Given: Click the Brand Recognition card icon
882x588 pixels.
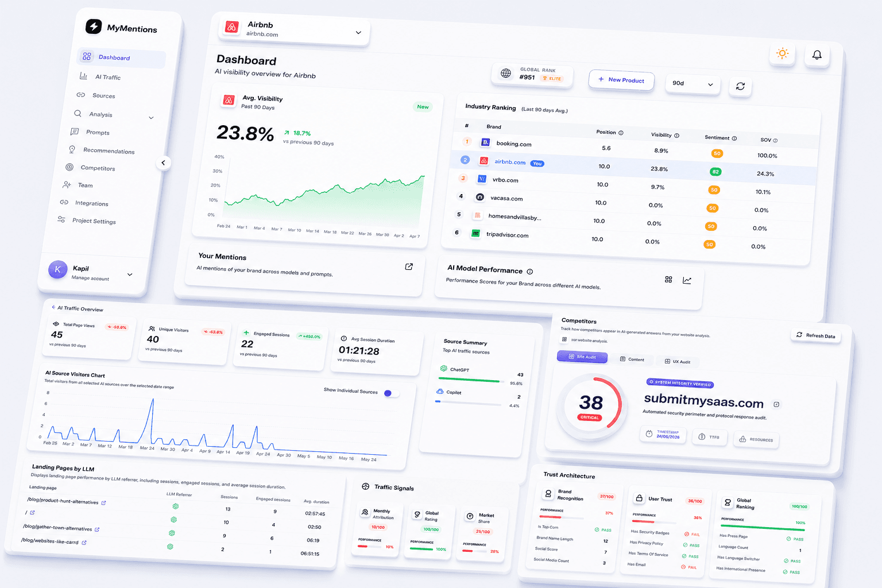Looking at the screenshot, I should [548, 493].
